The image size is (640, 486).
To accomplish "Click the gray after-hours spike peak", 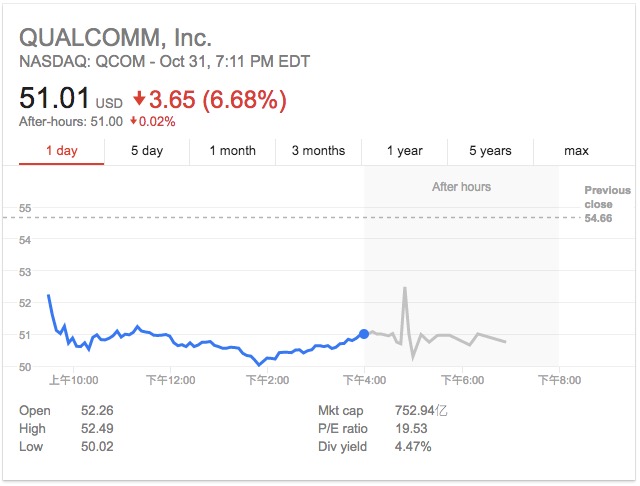I will coord(404,288).
